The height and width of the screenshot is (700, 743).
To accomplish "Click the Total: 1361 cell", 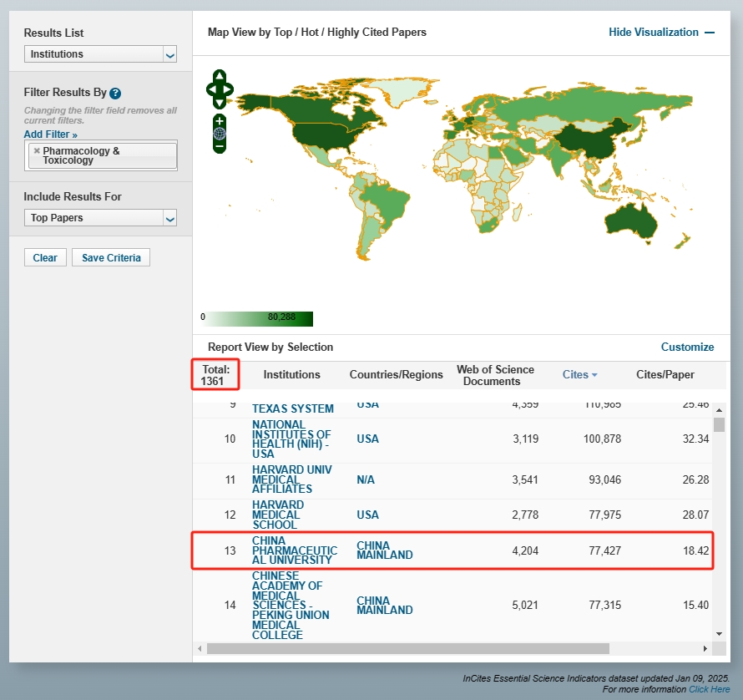I will (215, 375).
